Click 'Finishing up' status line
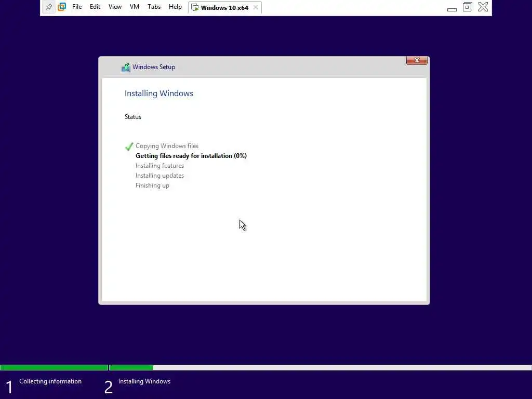 pos(152,185)
